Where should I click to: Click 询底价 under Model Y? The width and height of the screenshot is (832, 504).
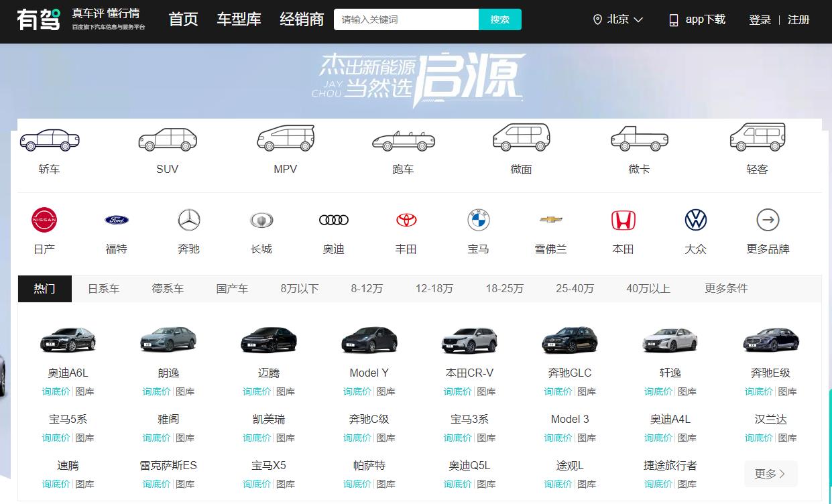[x=357, y=391]
